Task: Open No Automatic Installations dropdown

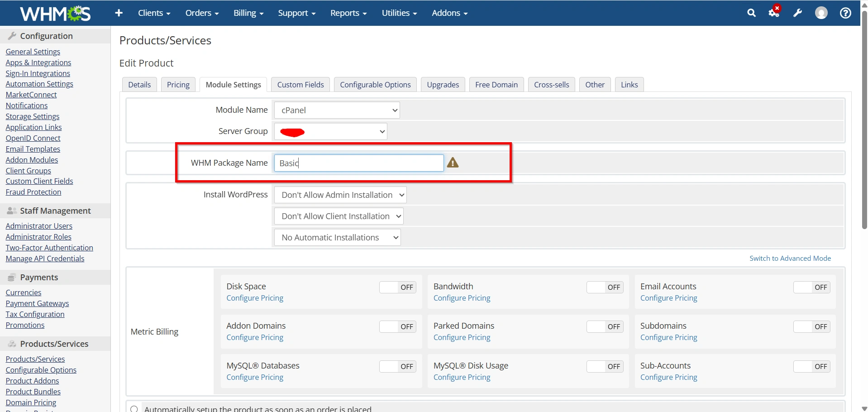Action: click(337, 237)
